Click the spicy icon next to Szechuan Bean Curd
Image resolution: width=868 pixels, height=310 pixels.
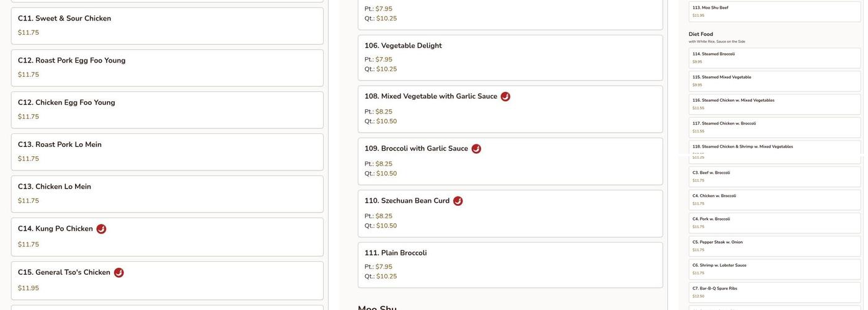pos(458,201)
